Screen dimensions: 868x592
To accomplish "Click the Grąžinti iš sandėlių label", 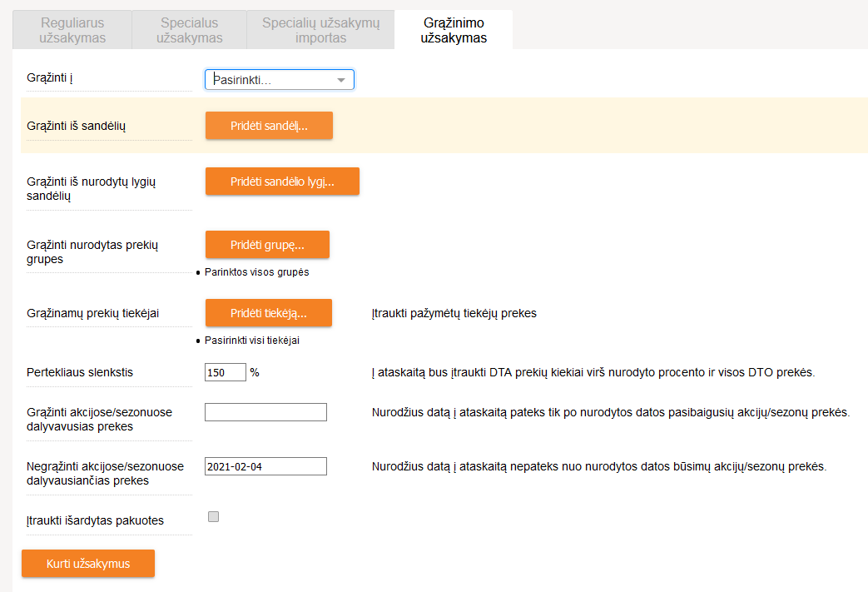I will pos(76,126).
